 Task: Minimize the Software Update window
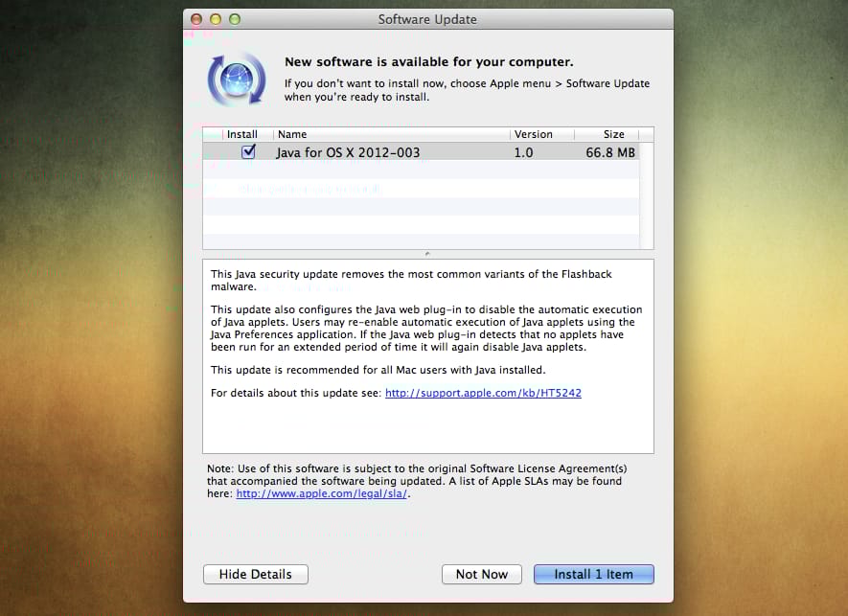click(x=216, y=19)
